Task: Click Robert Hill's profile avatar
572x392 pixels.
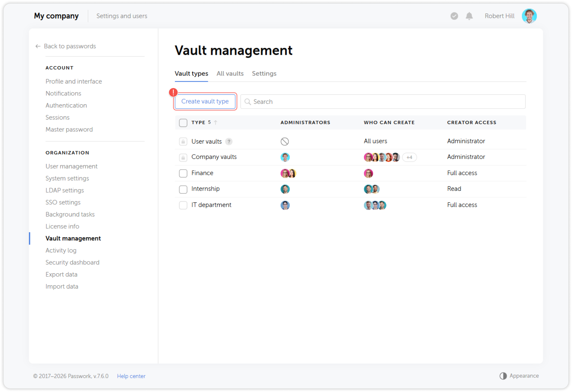Action: tap(529, 16)
